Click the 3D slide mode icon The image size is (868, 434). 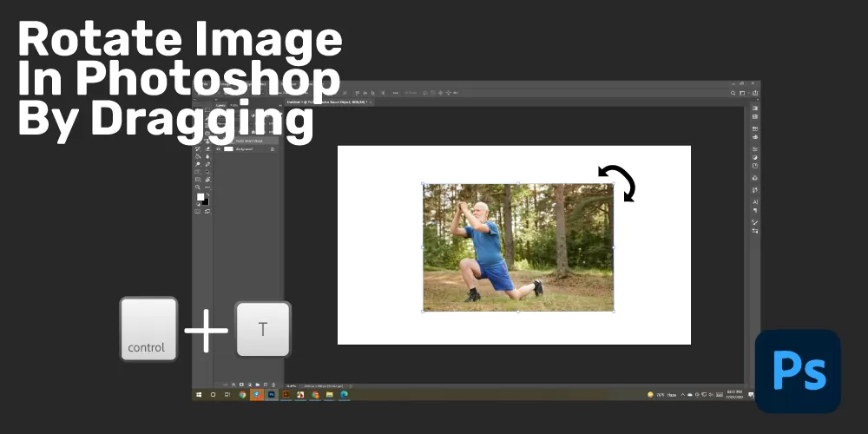tap(449, 93)
